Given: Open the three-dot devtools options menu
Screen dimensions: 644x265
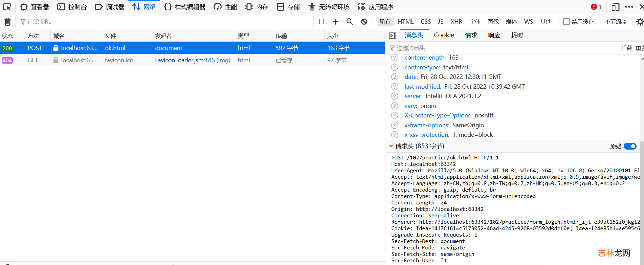Looking at the screenshot, I should point(629,7).
